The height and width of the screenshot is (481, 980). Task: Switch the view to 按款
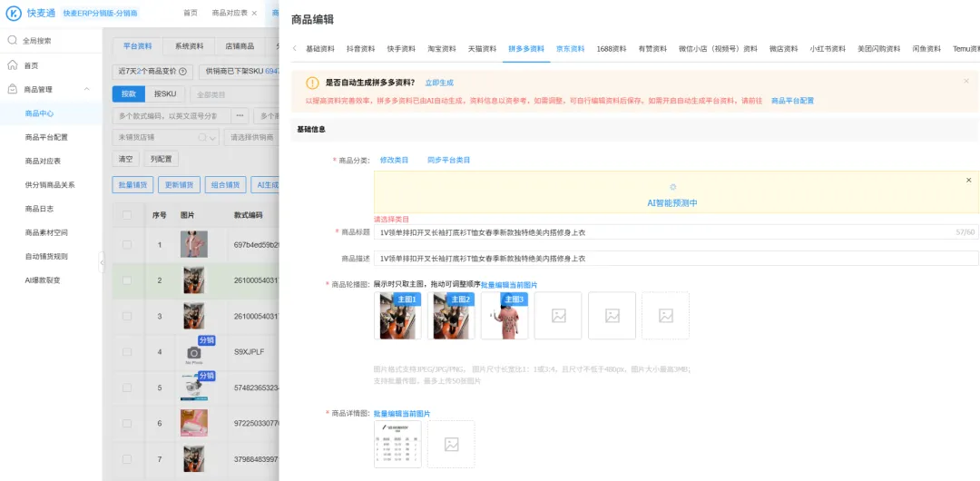[129, 93]
